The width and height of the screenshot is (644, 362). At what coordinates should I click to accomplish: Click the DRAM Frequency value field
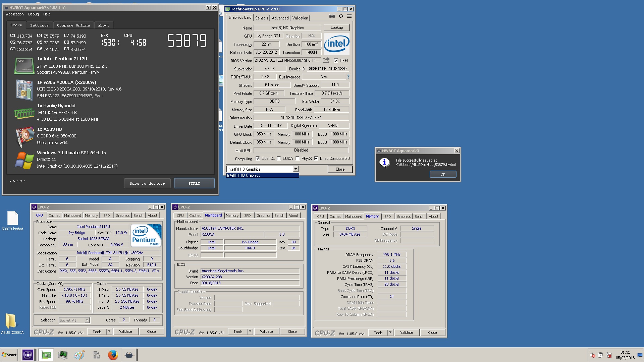tap(392, 254)
